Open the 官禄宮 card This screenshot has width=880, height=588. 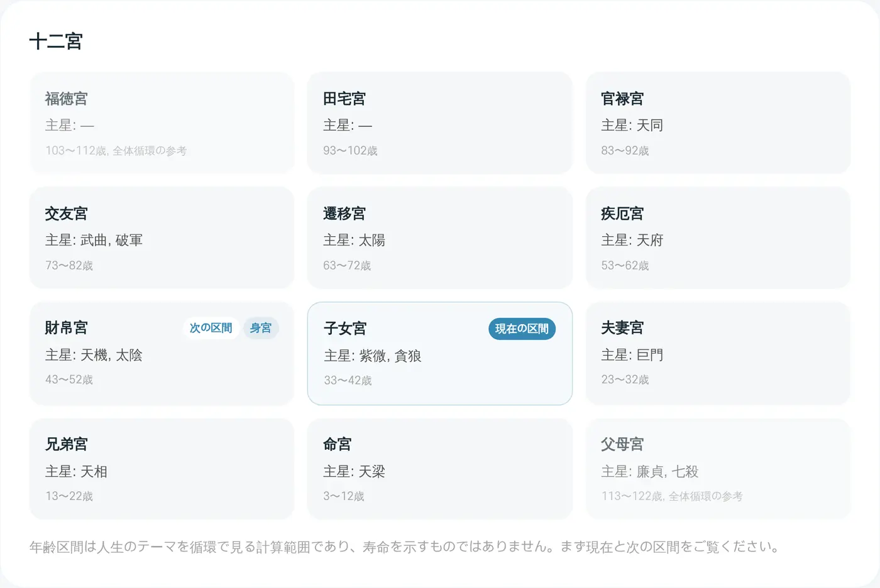[x=718, y=123]
